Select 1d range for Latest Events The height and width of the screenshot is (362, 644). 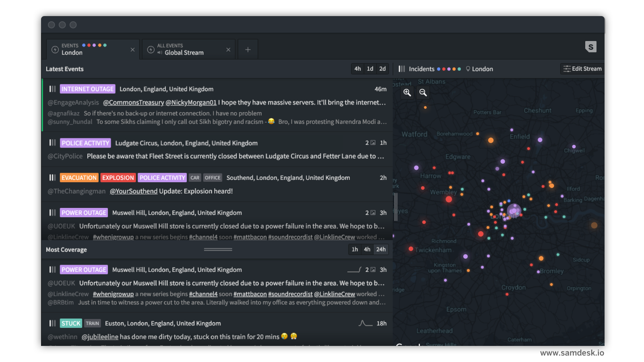coord(370,69)
